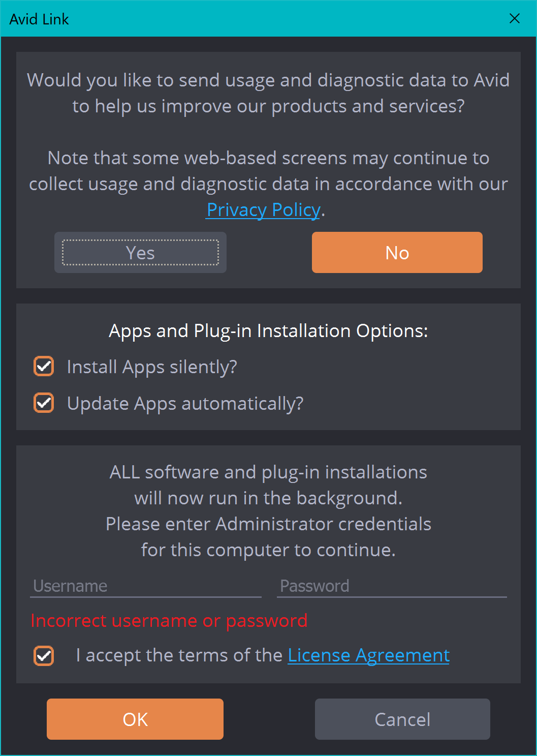Click the Avid Link title bar text
This screenshot has height=756, width=537.
(x=39, y=19)
